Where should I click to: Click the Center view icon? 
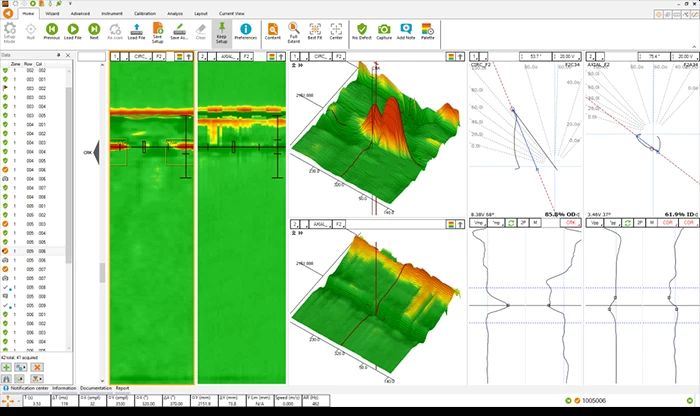pyautogui.click(x=336, y=29)
